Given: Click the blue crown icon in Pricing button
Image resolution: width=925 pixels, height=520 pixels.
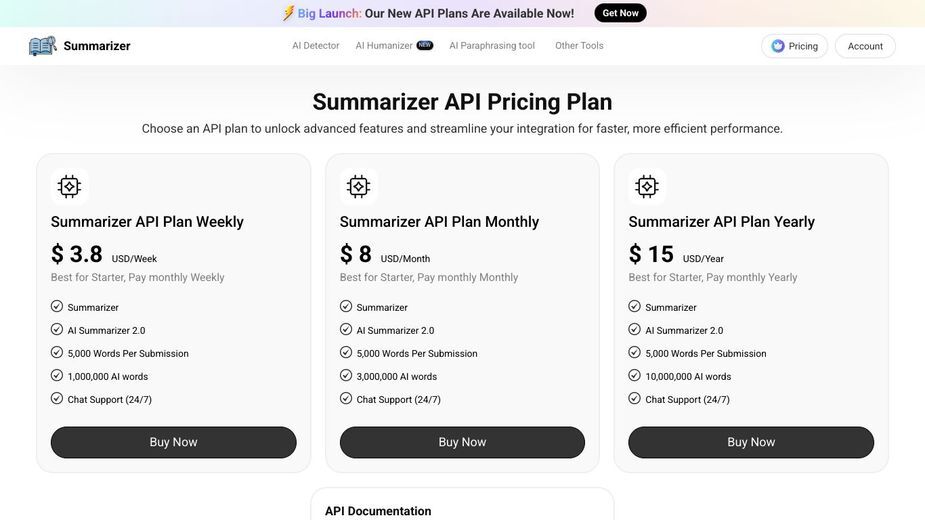Looking at the screenshot, I should pos(778,46).
